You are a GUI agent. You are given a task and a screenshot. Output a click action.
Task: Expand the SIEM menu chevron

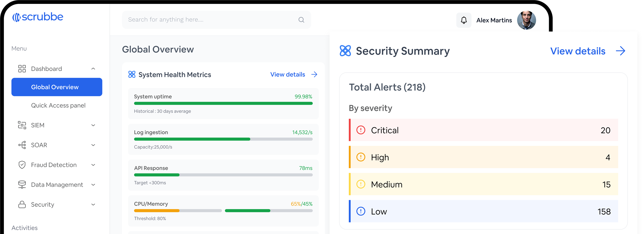pos(93,125)
